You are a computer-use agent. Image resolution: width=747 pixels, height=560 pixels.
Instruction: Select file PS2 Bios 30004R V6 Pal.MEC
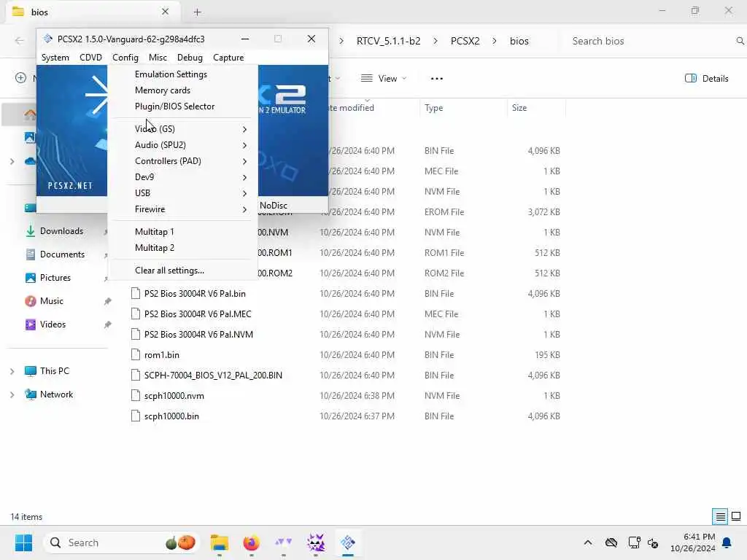click(x=198, y=314)
